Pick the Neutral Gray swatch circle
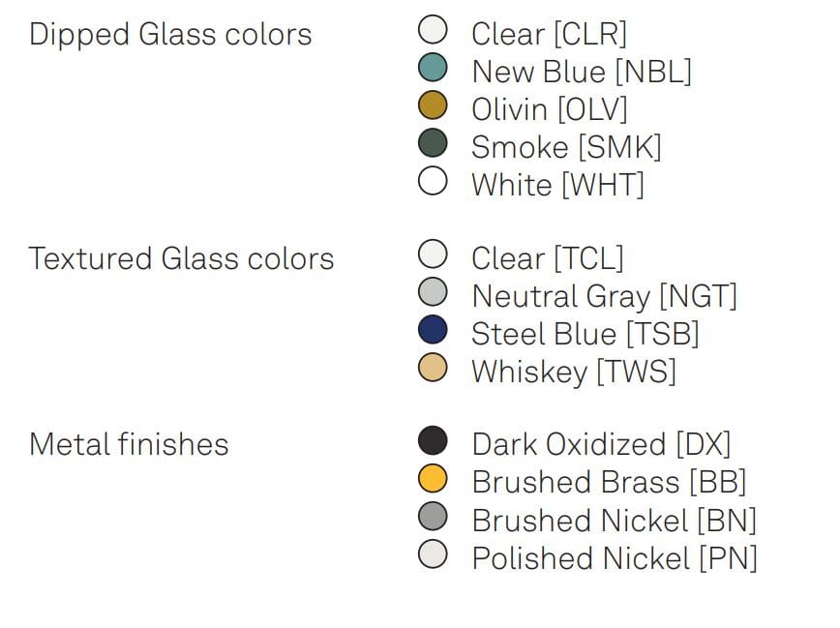 point(433,292)
